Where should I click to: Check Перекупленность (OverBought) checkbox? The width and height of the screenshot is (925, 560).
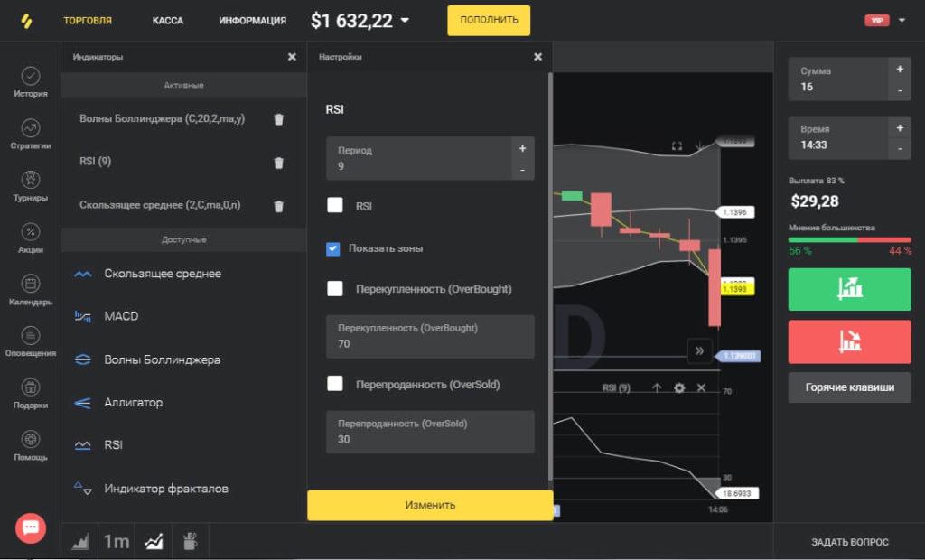[x=335, y=289]
